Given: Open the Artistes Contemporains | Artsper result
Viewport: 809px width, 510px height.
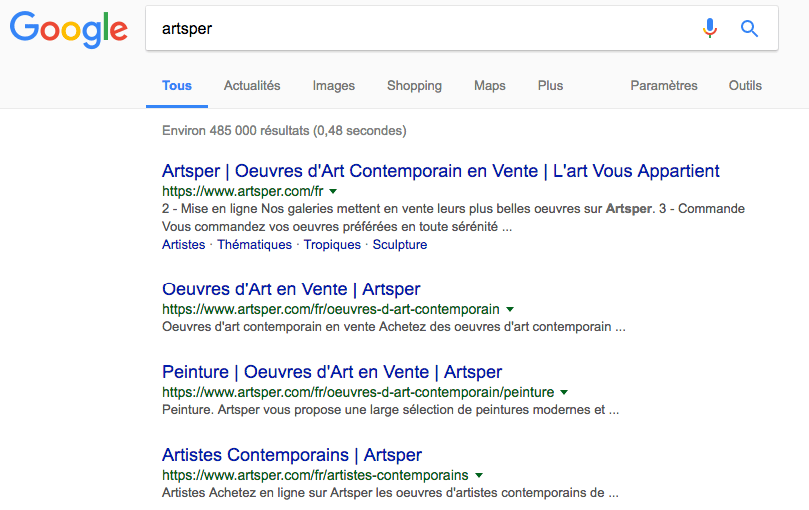Looking at the screenshot, I should [x=292, y=455].
